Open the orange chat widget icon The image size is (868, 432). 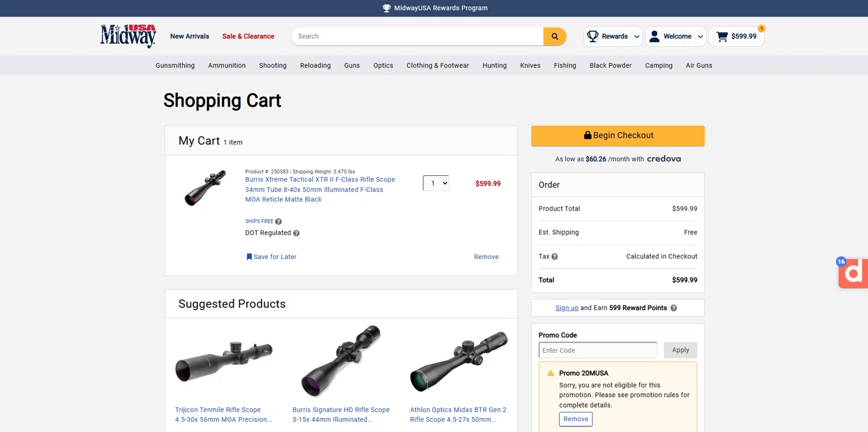(854, 273)
